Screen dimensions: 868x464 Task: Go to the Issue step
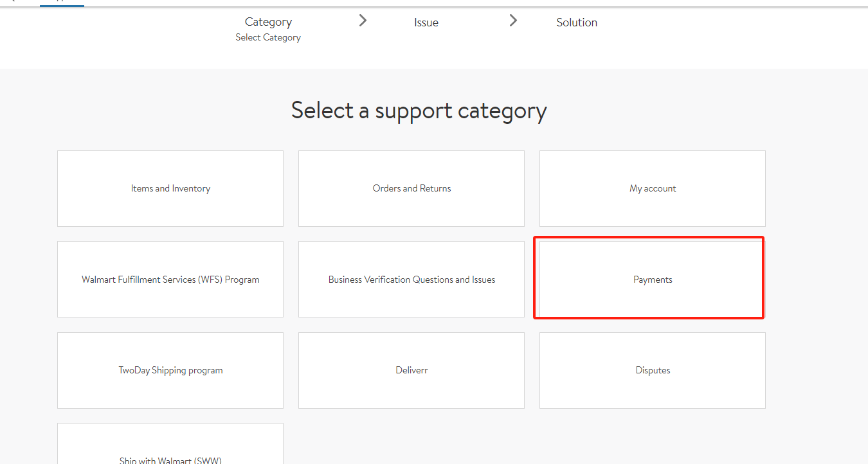click(426, 22)
